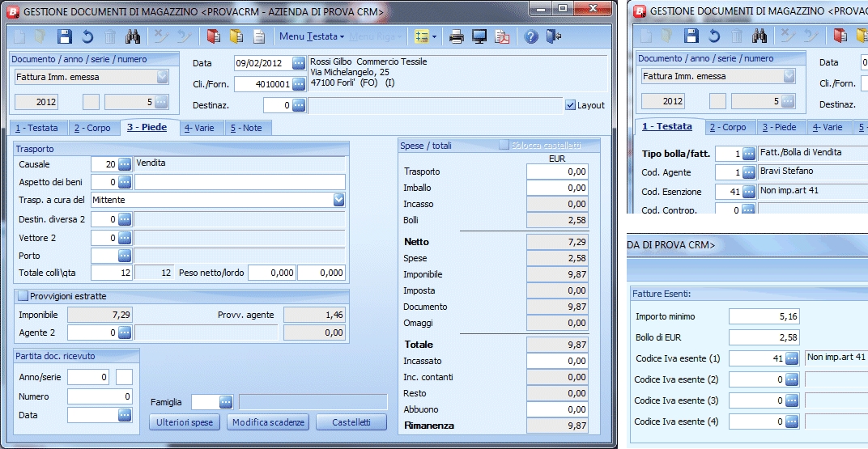Screen dimensions: 868x449
Task: Click the printer icon in toolbar
Action: pyautogui.click(x=457, y=36)
